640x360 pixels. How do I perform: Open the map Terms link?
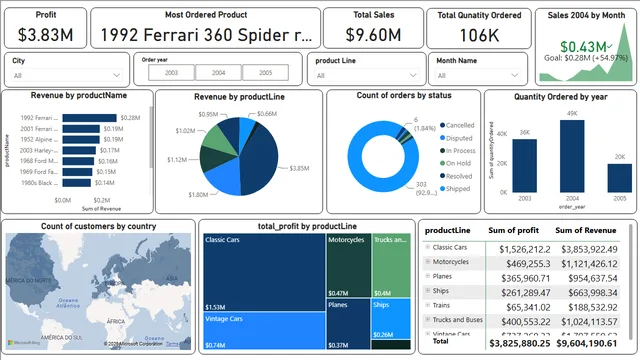click(172, 344)
